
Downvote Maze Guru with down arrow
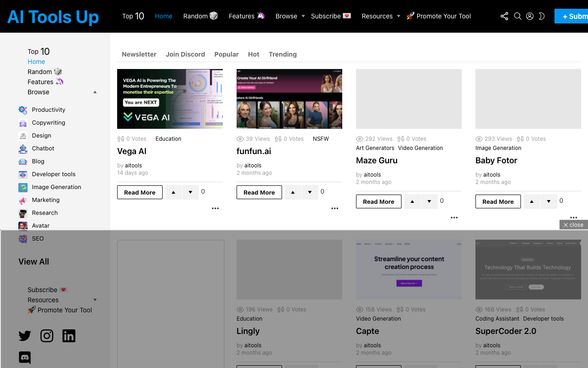[430, 201]
